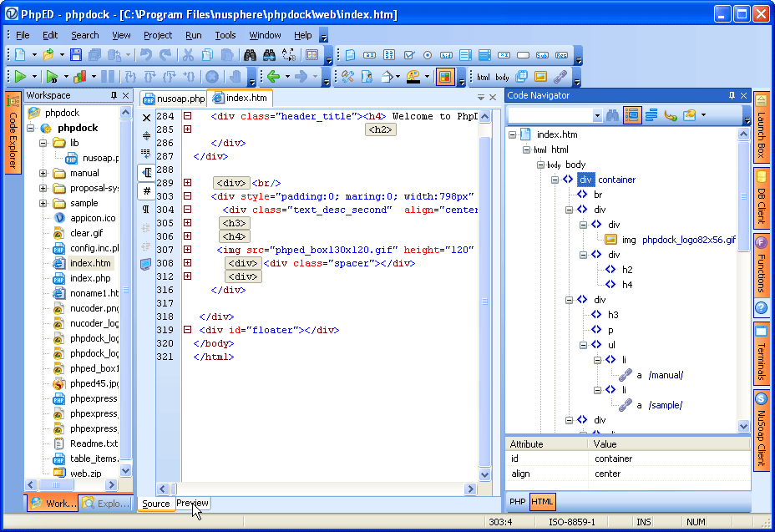Screen dimensions: 775x532
Task: Collapse code fold on line 284
Action: [x=187, y=116]
